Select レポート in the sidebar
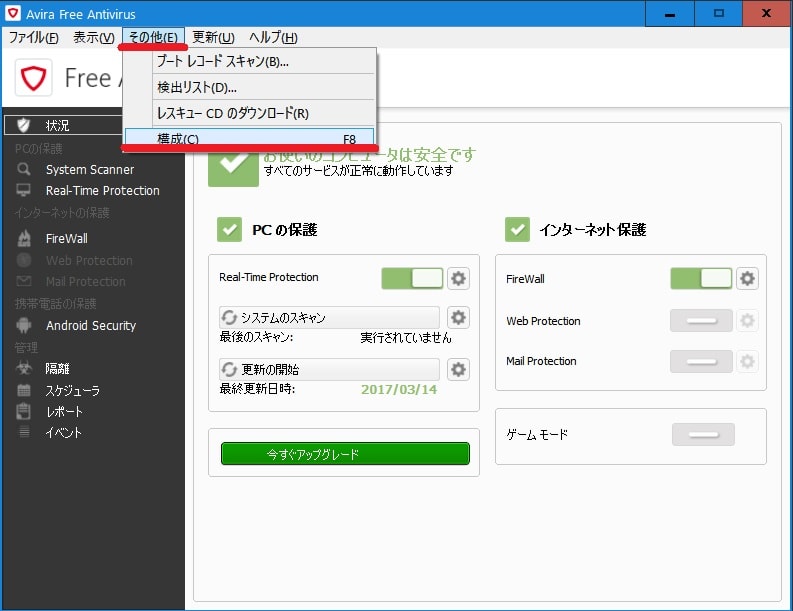Screen dimensions: 793x611 pos(64,411)
